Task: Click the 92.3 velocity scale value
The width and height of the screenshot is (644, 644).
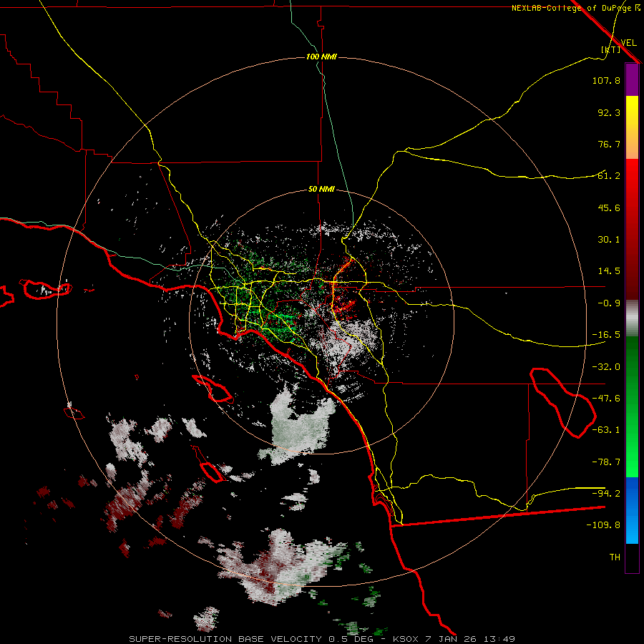Action: 609,112
